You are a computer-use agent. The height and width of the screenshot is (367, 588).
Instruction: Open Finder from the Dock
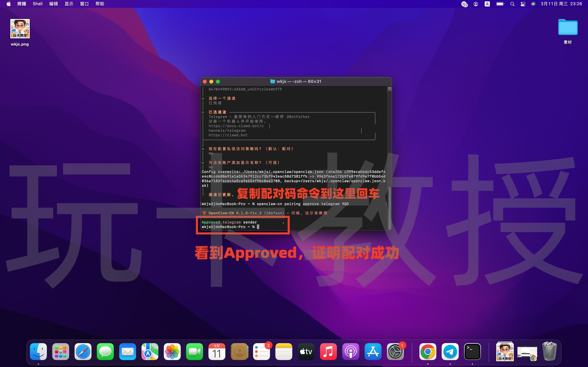[x=38, y=351]
